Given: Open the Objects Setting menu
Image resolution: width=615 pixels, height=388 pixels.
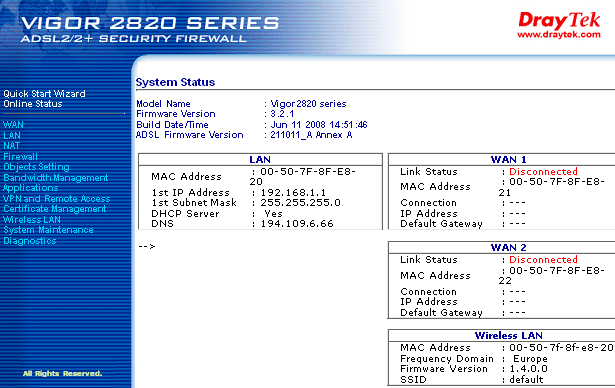Looking at the screenshot, I should coord(36,167).
